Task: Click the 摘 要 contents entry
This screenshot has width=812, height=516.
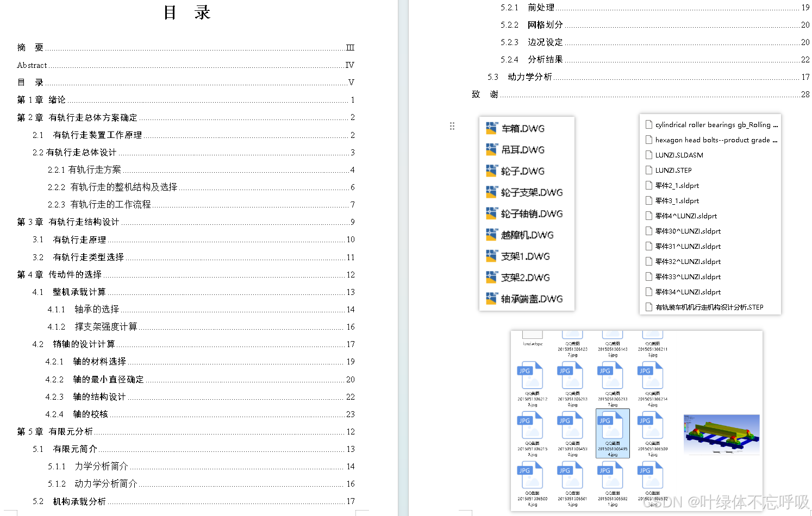Action: (x=186, y=47)
